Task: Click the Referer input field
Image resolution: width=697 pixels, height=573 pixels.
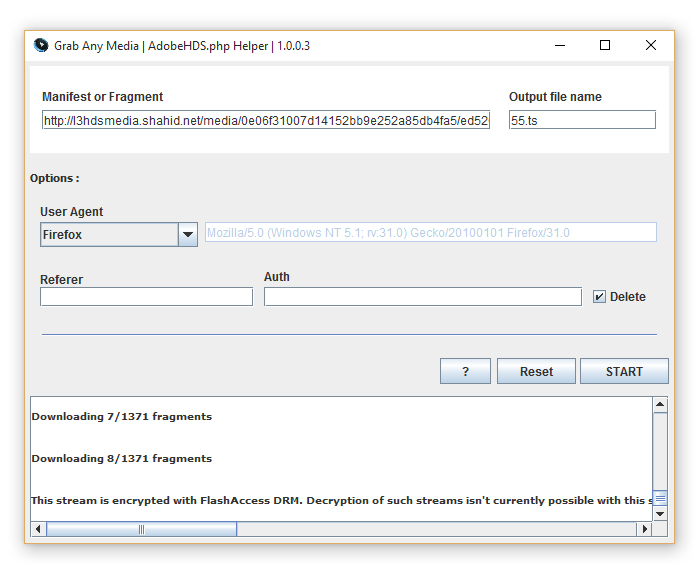Action: coord(146,297)
